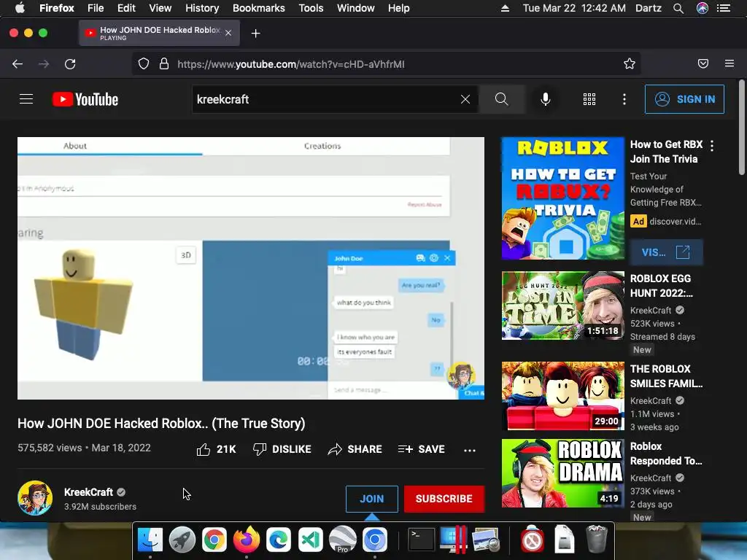This screenshot has height=560, width=747.
Task: Go back with the browser back arrow
Action: pyautogui.click(x=18, y=64)
